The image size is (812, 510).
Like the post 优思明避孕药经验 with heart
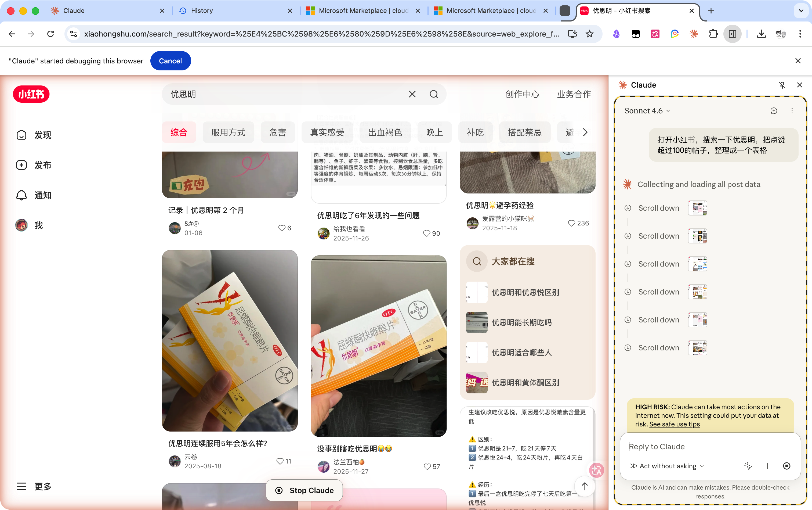pos(571,223)
